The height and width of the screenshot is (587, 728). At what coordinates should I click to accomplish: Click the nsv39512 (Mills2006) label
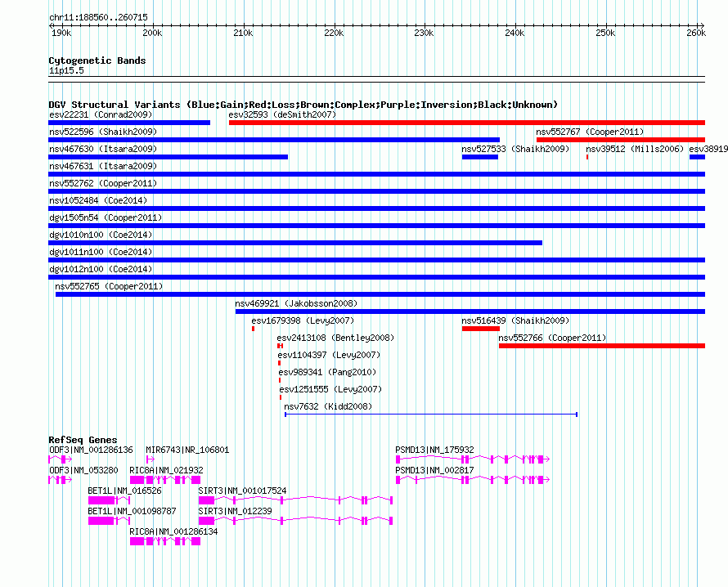635,149
